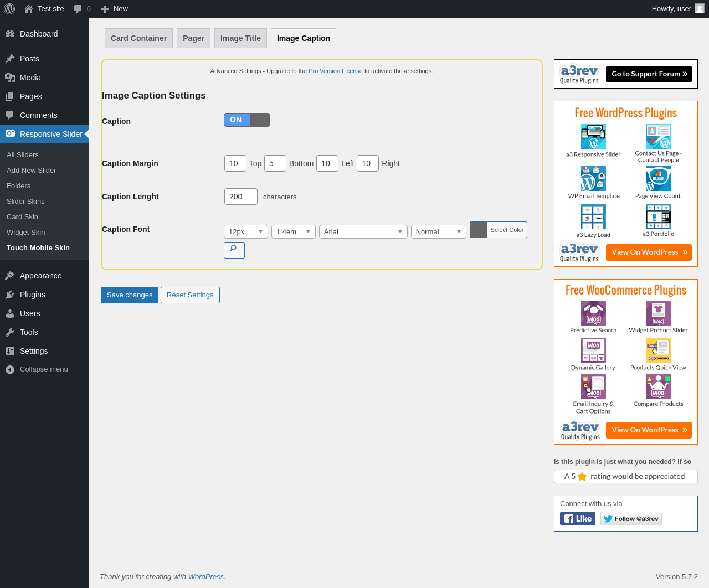Switch to the Pager tab
This screenshot has width=709, height=588.
click(193, 38)
